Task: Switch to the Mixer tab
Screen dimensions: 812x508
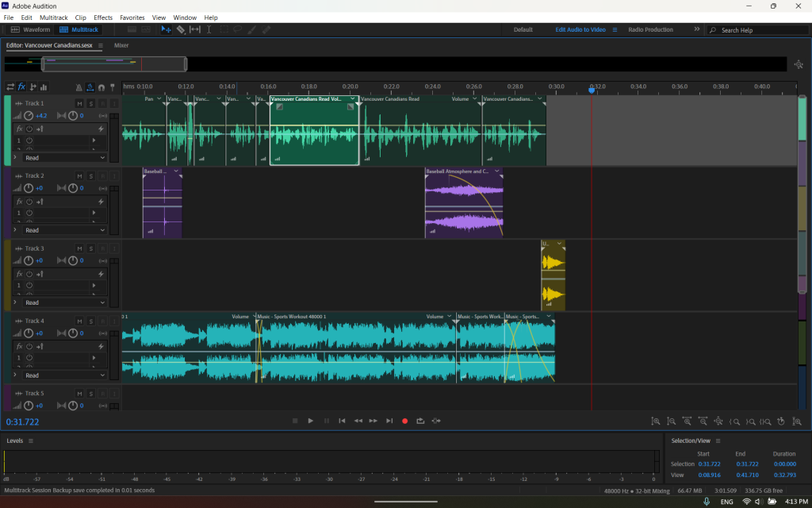Action: (x=121, y=45)
